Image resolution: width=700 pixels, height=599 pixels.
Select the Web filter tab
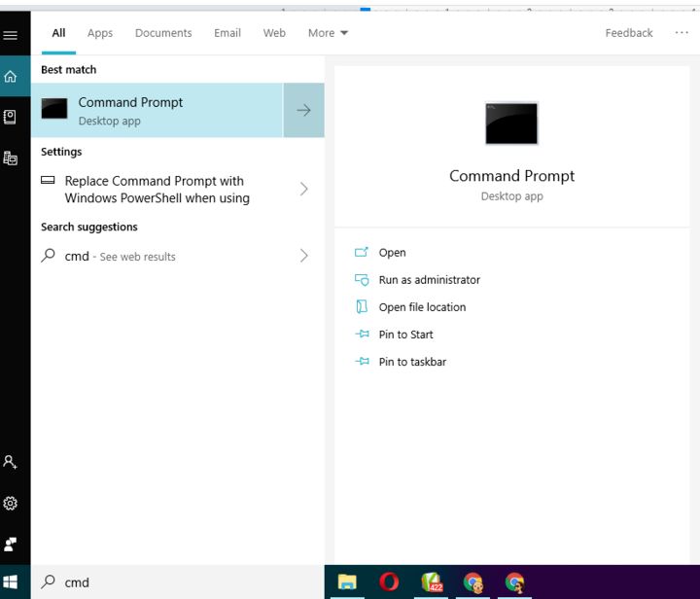coord(274,33)
